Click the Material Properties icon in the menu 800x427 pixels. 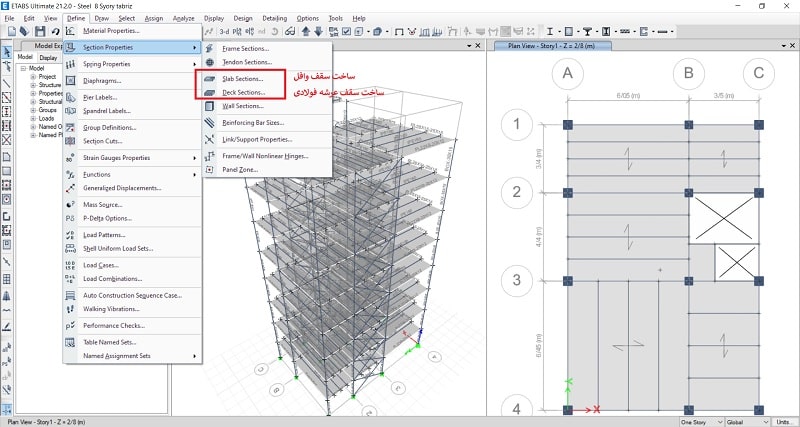(71, 31)
